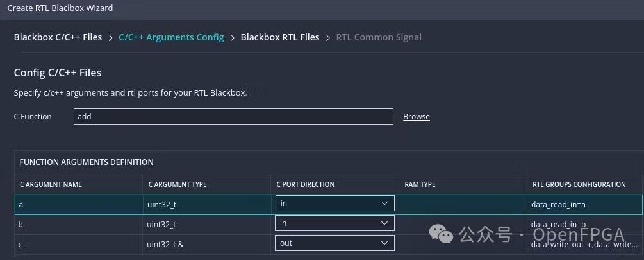Screen dimensions: 644x260
Task: Click the C Port Direction column header
Action: [306, 184]
